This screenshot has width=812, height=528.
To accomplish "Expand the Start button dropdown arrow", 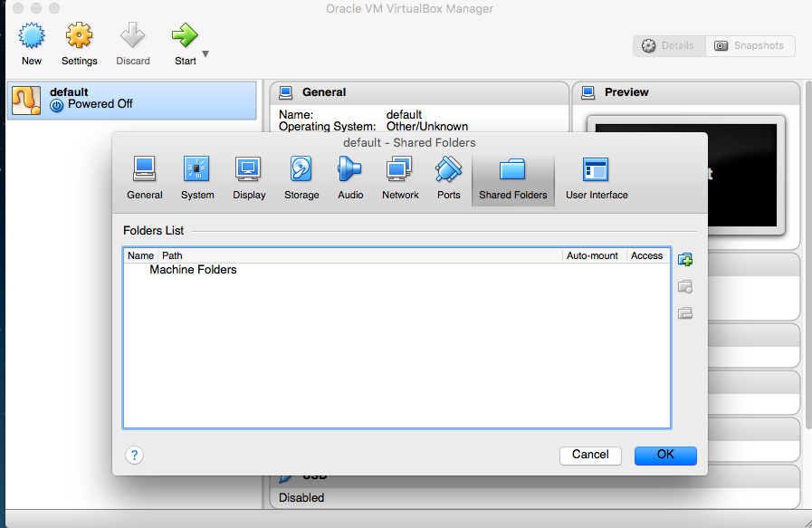I will coord(205,54).
